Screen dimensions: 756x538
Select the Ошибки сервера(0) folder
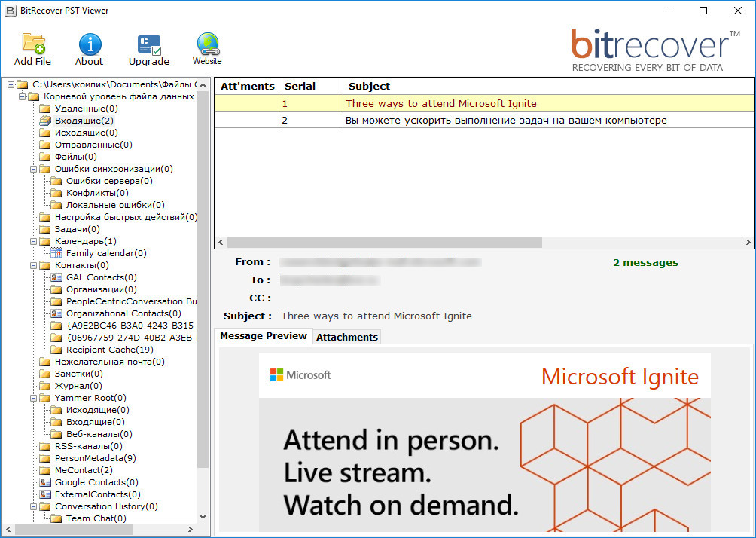109,180
